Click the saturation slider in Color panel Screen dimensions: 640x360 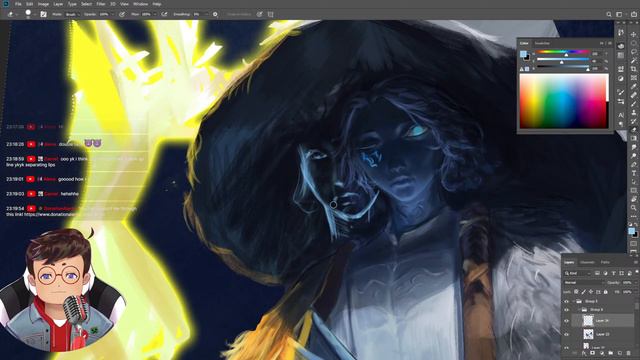pyautogui.click(x=563, y=60)
